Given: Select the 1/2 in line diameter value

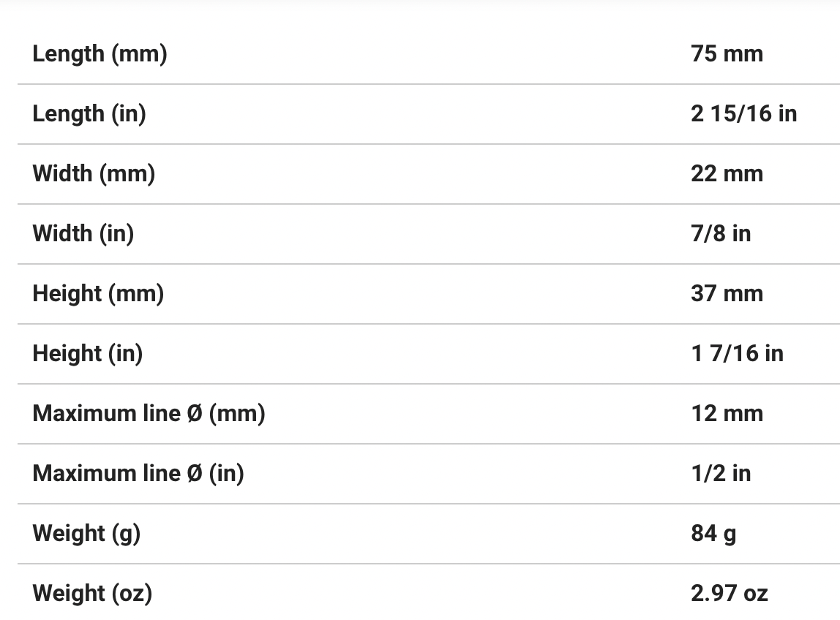Looking at the screenshot, I should point(721,474).
